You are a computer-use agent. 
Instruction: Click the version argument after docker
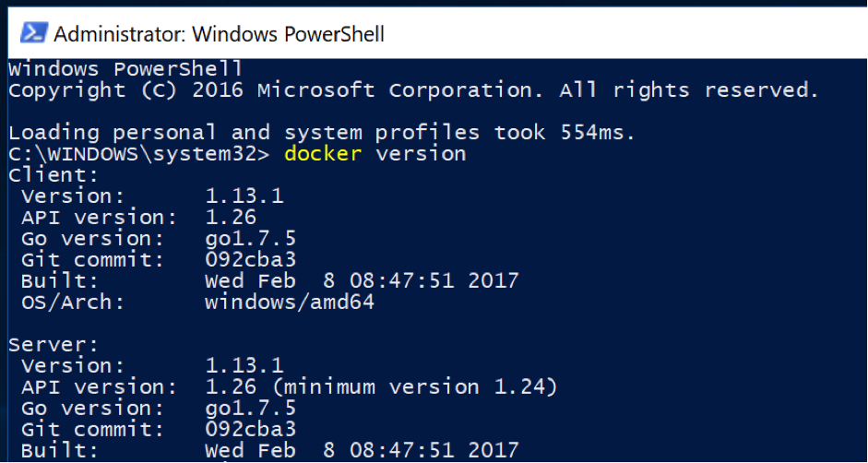421,153
